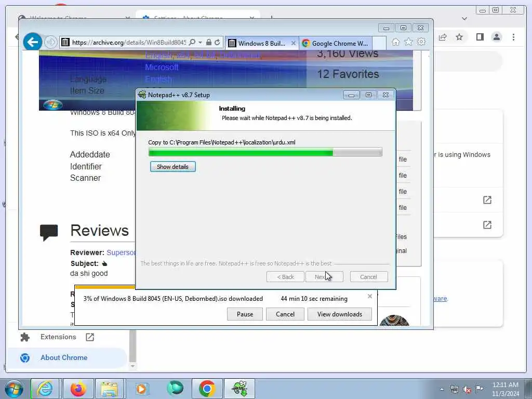Click the Google Chrome taskbar icon

[207, 389]
